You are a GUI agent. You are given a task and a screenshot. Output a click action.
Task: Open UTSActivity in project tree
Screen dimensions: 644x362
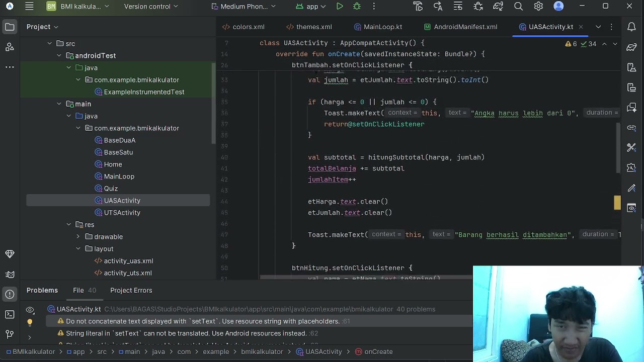117,213
